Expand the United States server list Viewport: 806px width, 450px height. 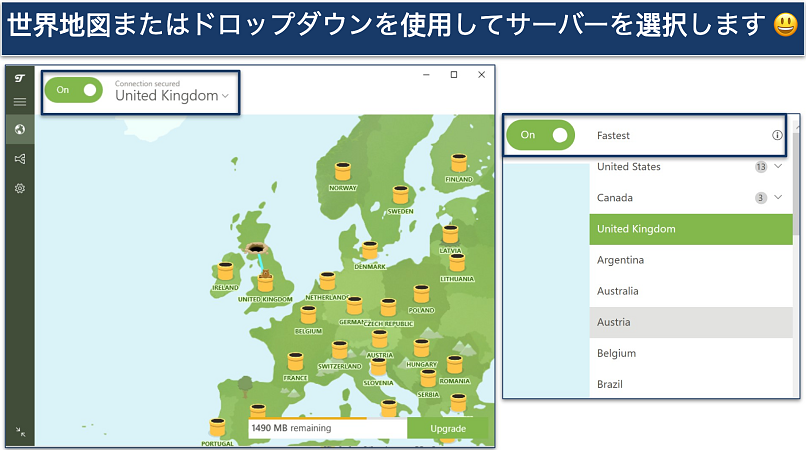click(x=776, y=167)
